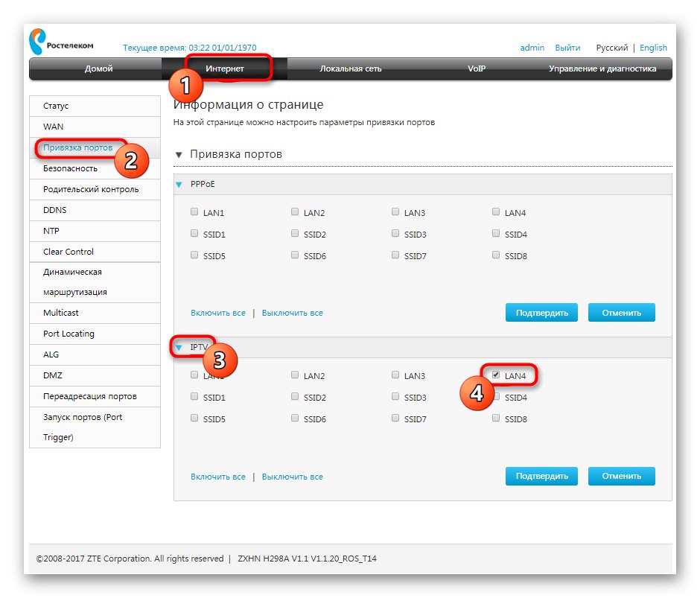This screenshot has width=700, height=598.
Task: Select Русский language
Action: [611, 48]
